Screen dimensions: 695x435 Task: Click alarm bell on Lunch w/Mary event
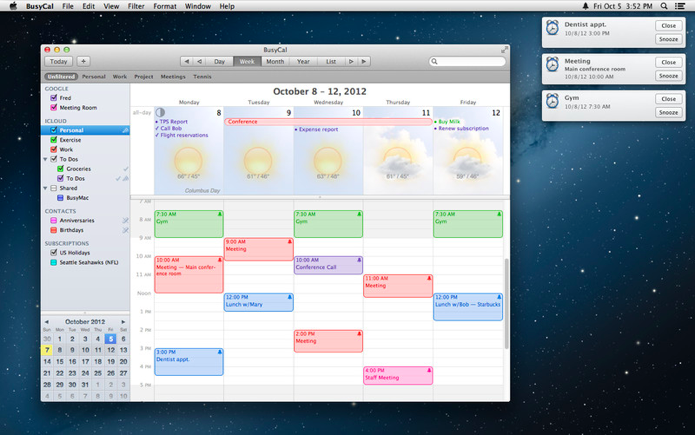point(289,297)
